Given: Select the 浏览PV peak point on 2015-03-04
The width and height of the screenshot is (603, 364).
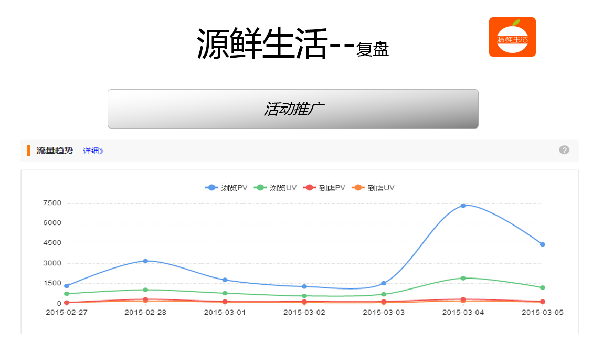Looking at the screenshot, I should point(463,206).
